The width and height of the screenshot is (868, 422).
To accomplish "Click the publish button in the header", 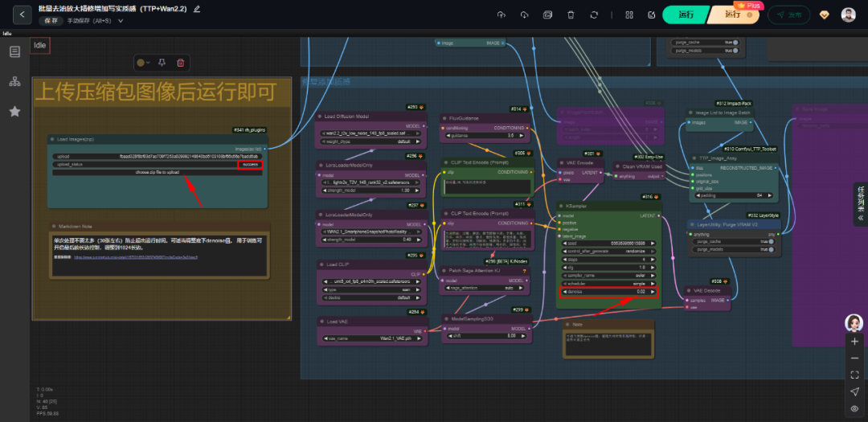I will click(x=789, y=15).
